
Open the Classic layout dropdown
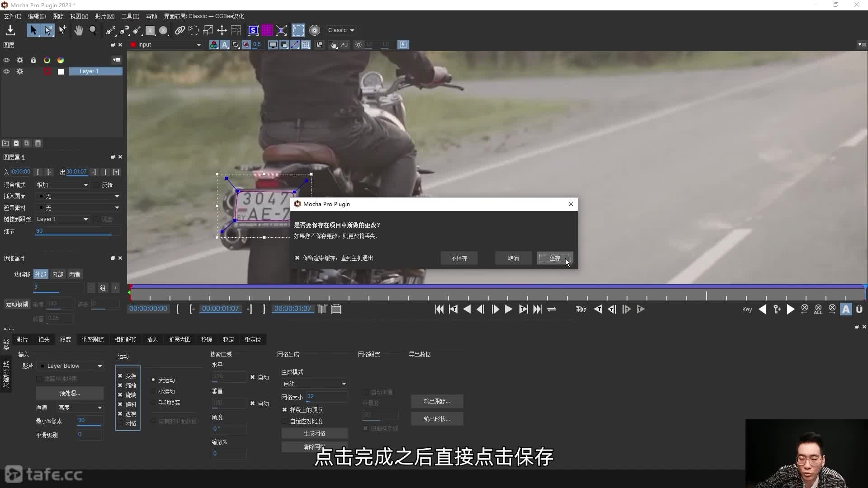[341, 30]
